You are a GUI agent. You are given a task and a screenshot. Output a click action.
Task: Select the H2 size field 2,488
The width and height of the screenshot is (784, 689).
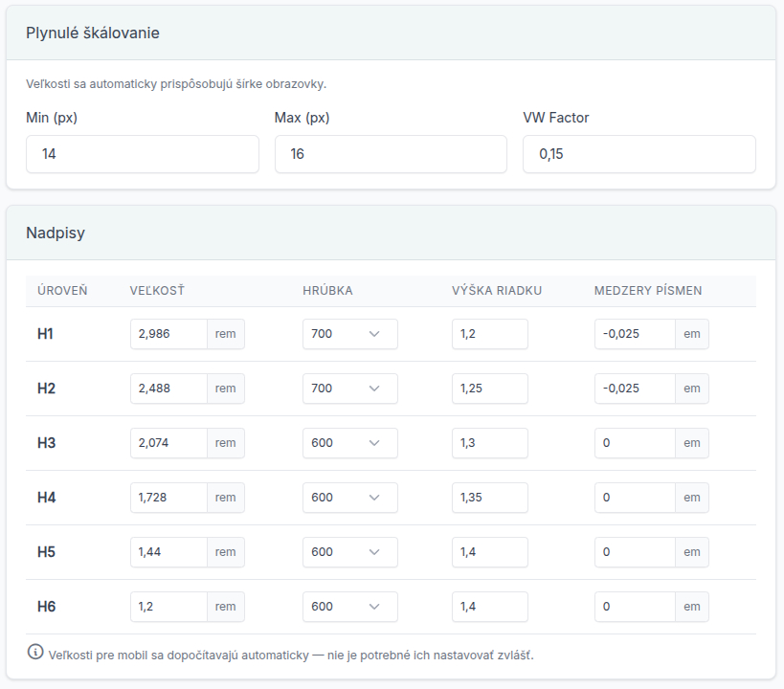click(169, 389)
